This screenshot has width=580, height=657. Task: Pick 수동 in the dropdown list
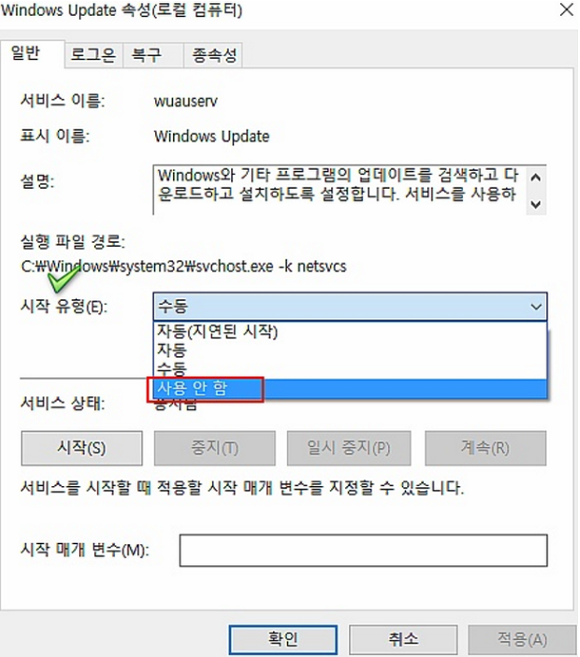(x=350, y=369)
